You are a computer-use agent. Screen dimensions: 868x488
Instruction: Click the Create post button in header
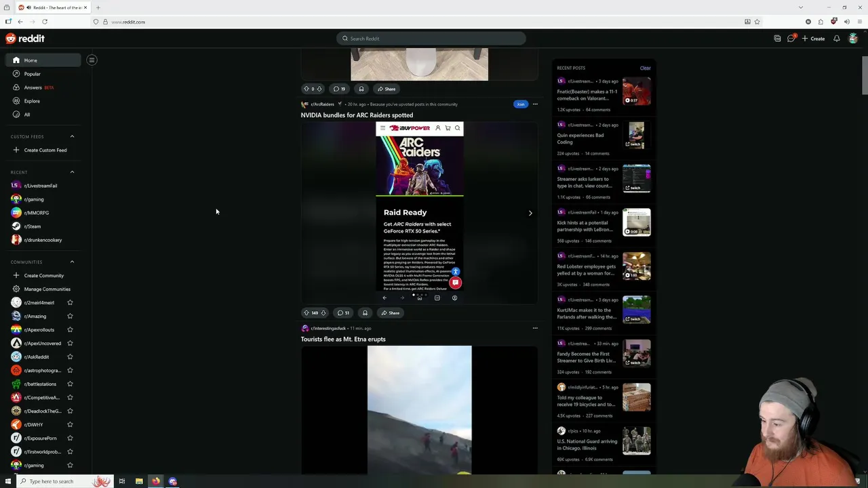pyautogui.click(x=814, y=39)
